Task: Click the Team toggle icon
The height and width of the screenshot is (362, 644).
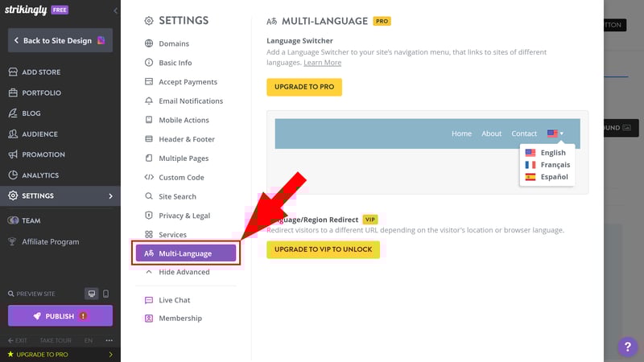Action: pos(13,220)
